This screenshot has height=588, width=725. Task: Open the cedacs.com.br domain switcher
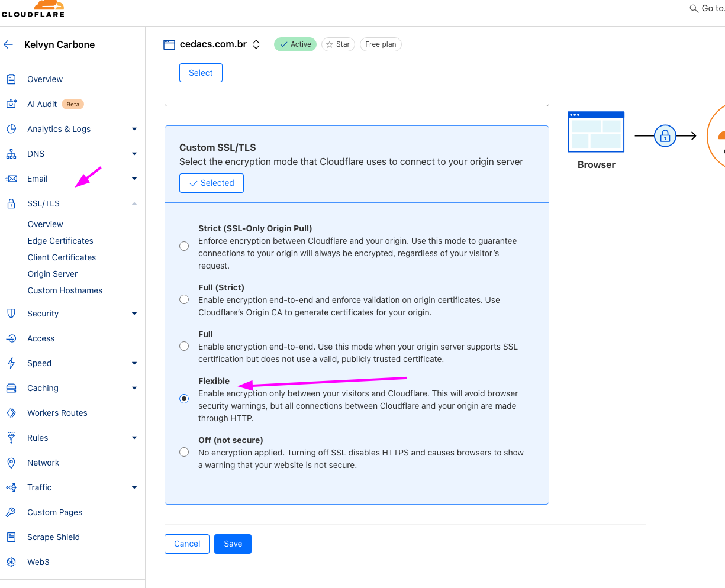[256, 44]
